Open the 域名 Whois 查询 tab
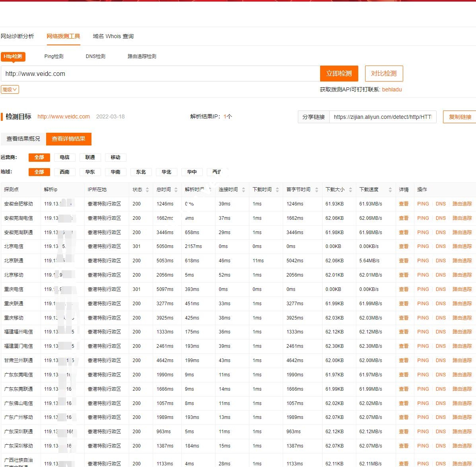Screen dimensions: 476x467 click(x=113, y=36)
